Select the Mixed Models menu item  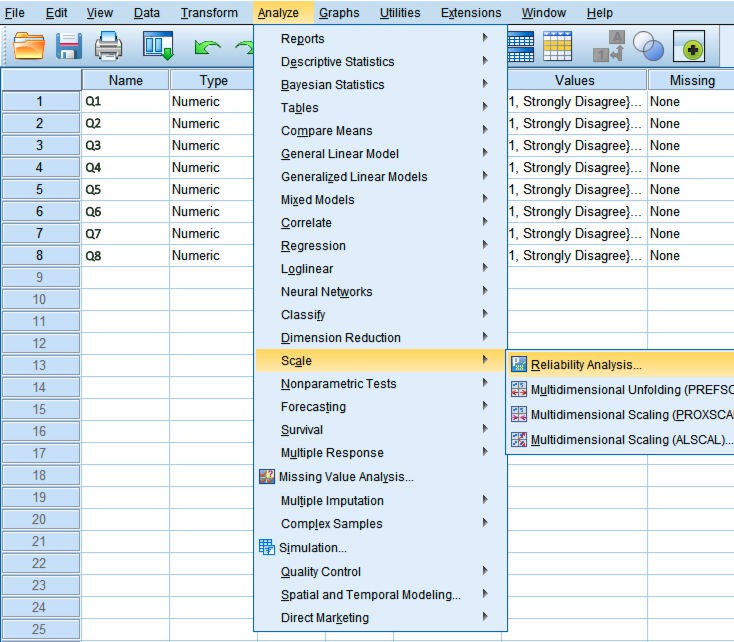(x=381, y=199)
